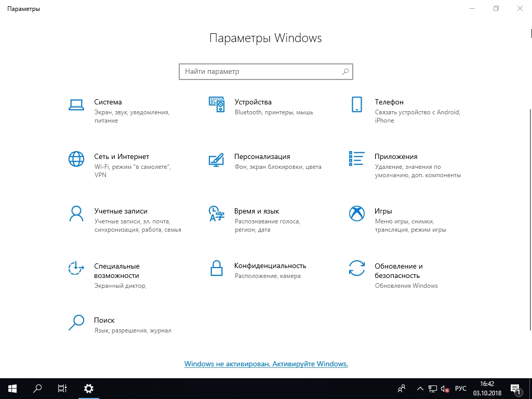The image size is (532, 399).
Task: Open the People icon in the tray
Action: 402,389
